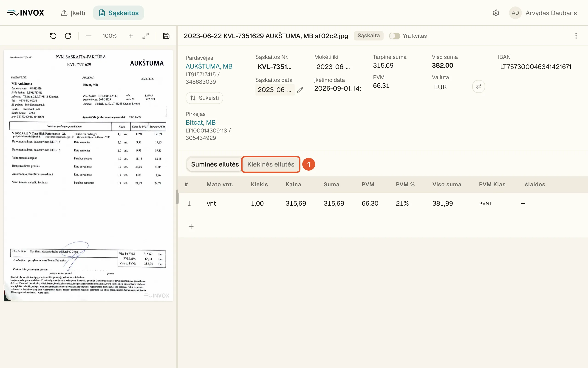Click the PVM1 class cell

(485, 204)
